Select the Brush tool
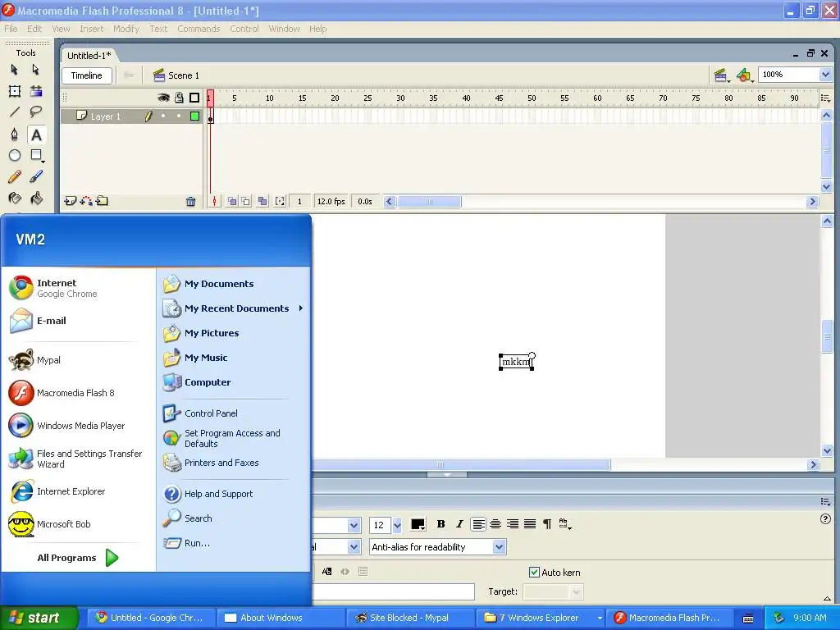 point(36,177)
